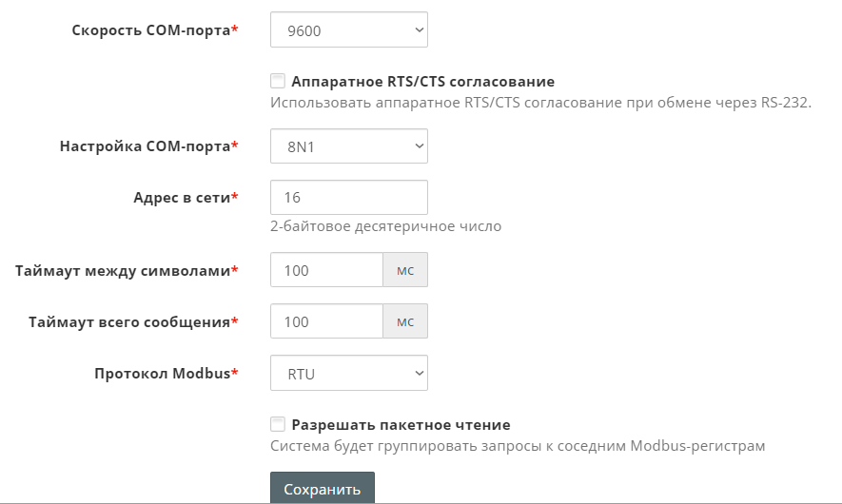
Task: Click the мс unit beside Таймаут всего сообщения
Action: pyautogui.click(x=405, y=321)
